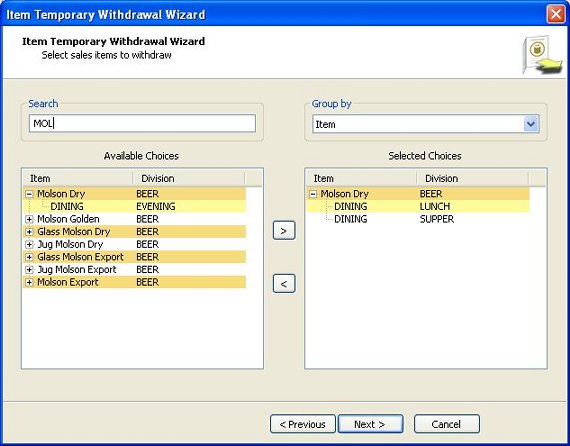Image resolution: width=570 pixels, height=446 pixels.
Task: Close the Item Temporary Withdrawal Wizard window
Action: coord(556,14)
